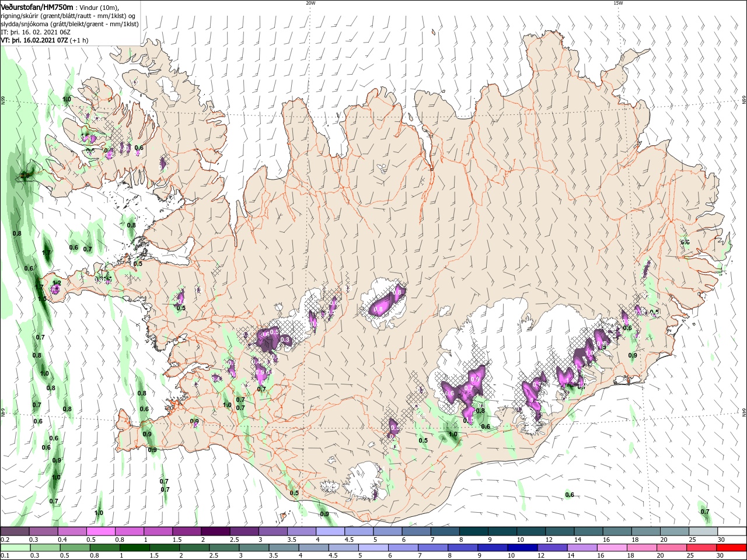Click the darkest green swatch between 1 and 1.5, lower row
Viewport: 747px width, 560px height.
click(134, 548)
